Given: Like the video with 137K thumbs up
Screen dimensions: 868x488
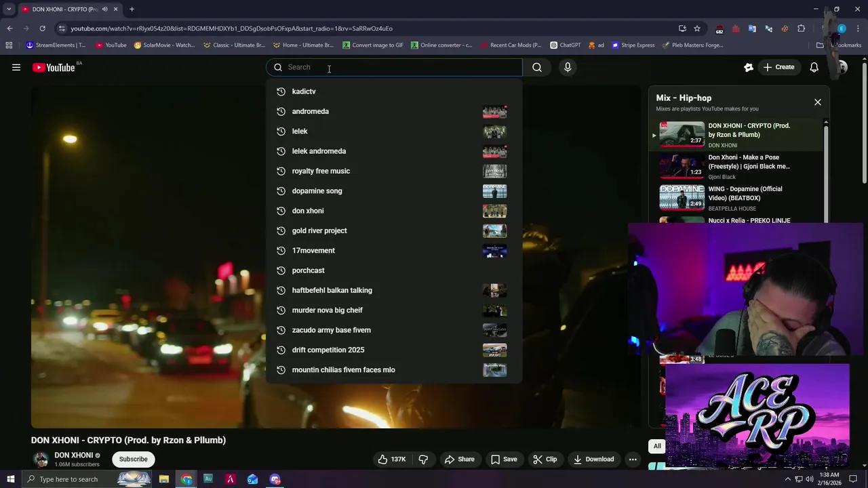Looking at the screenshot, I should coord(391,459).
